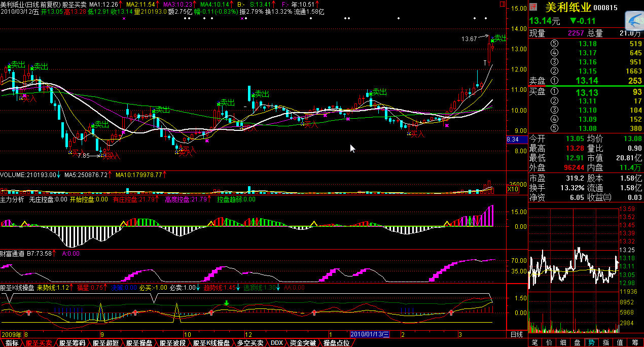Click the current price 13.14元
Viewport: 644px width, 347px height.
tap(545, 21)
